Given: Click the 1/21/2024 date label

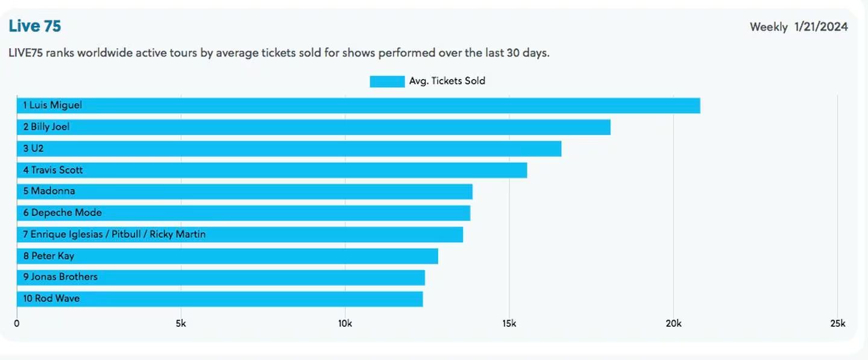Looking at the screenshot, I should 821,27.
